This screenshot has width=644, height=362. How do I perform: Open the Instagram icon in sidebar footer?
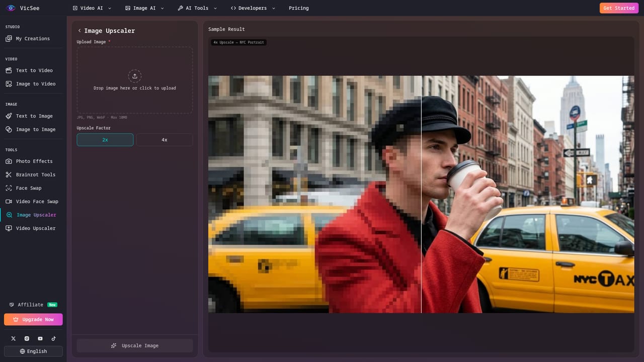coord(27,338)
